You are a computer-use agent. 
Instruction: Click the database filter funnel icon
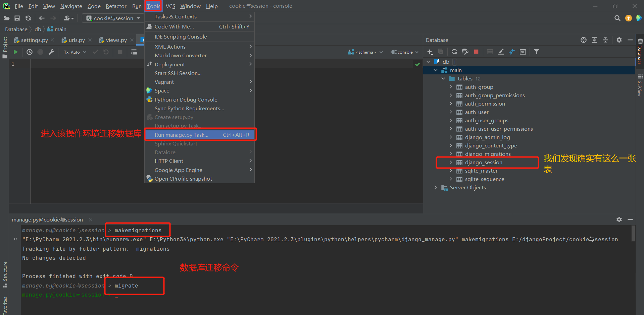(x=537, y=52)
